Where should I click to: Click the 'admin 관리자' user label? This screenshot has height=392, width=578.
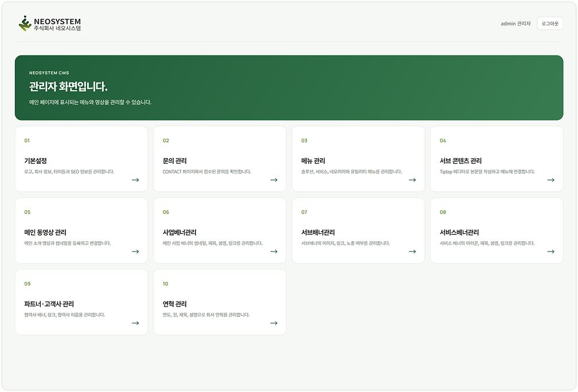pyautogui.click(x=515, y=23)
